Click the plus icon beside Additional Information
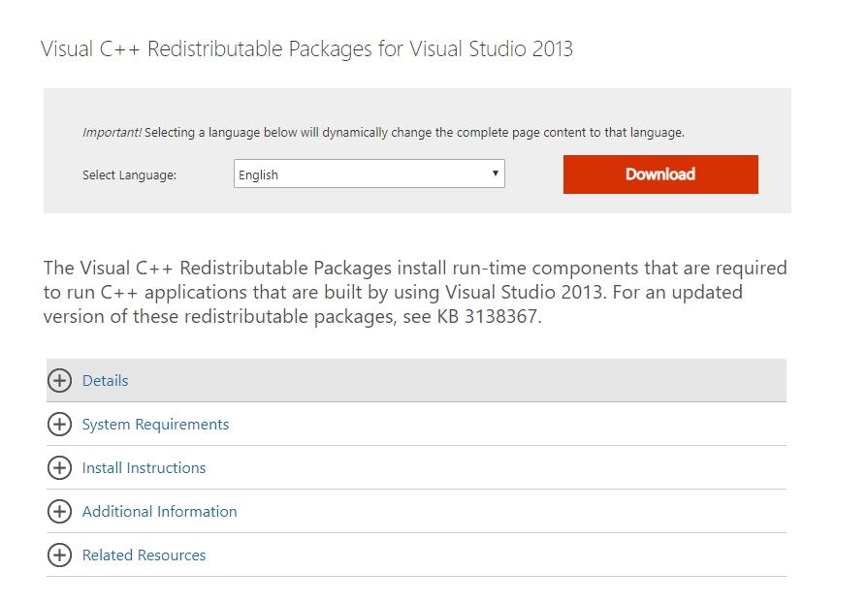The width and height of the screenshot is (868, 603). coord(59,512)
